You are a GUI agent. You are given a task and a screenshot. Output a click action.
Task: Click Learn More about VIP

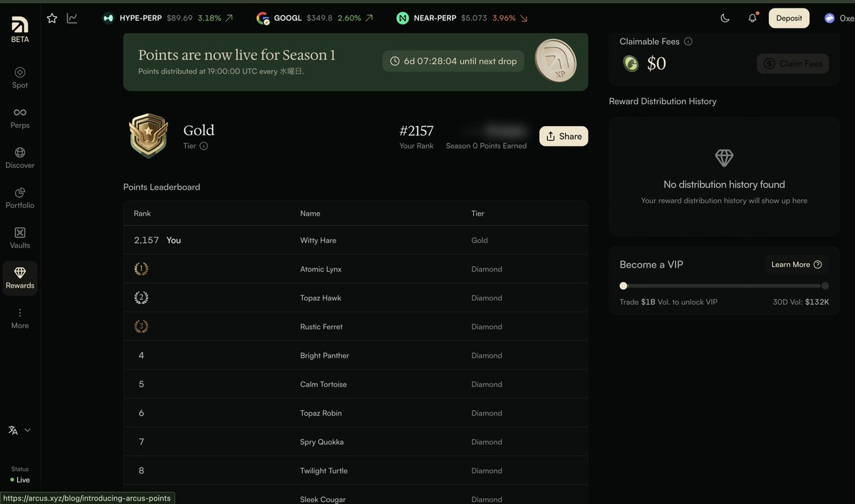(x=797, y=265)
